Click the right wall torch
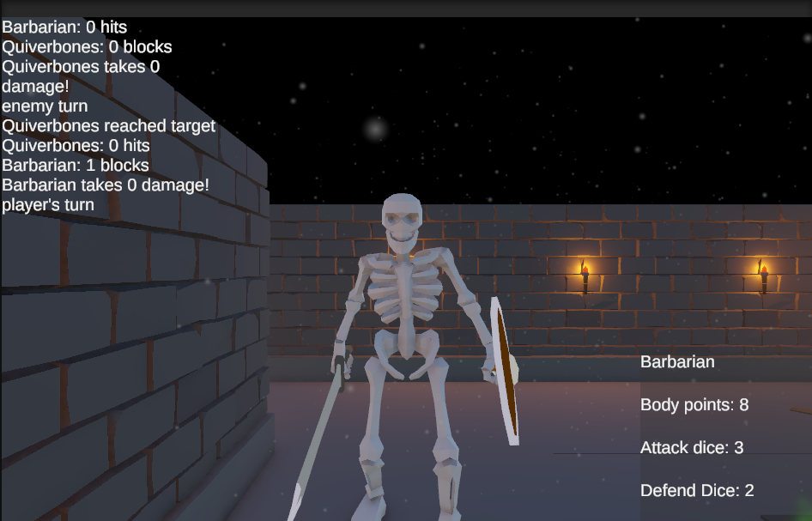 [x=763, y=277]
